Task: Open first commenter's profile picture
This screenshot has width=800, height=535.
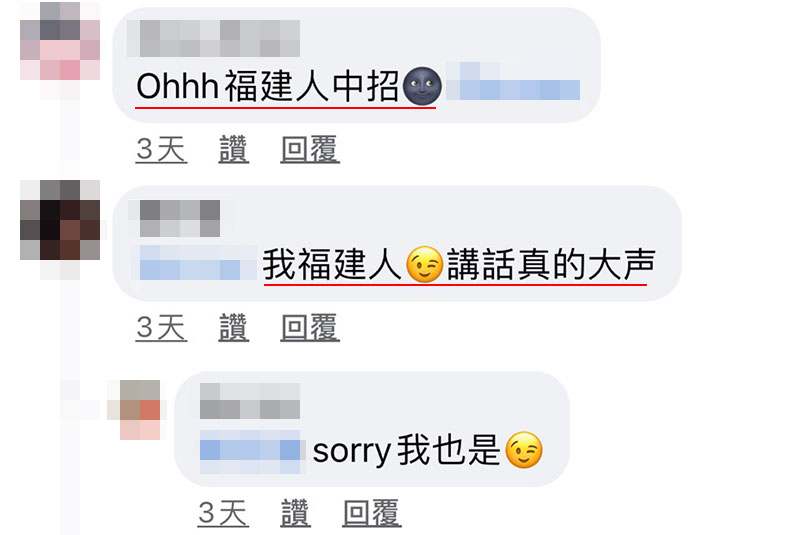Action: click(x=60, y=41)
